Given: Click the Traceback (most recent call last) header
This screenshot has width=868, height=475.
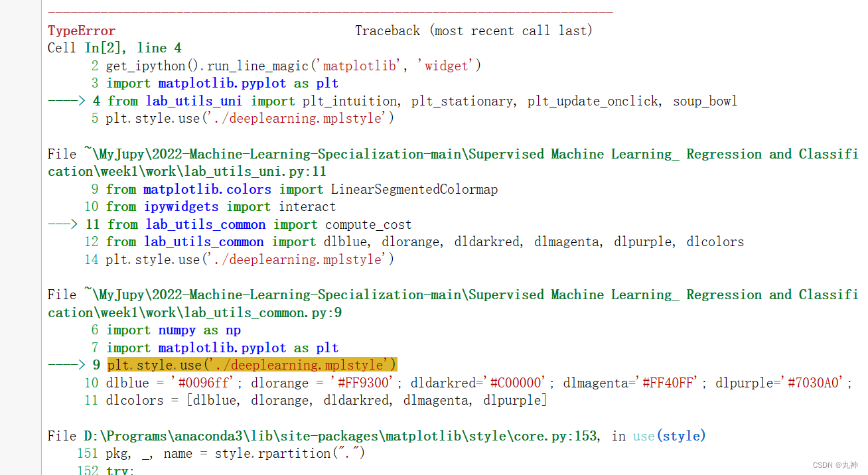Looking at the screenshot, I should click(473, 31).
